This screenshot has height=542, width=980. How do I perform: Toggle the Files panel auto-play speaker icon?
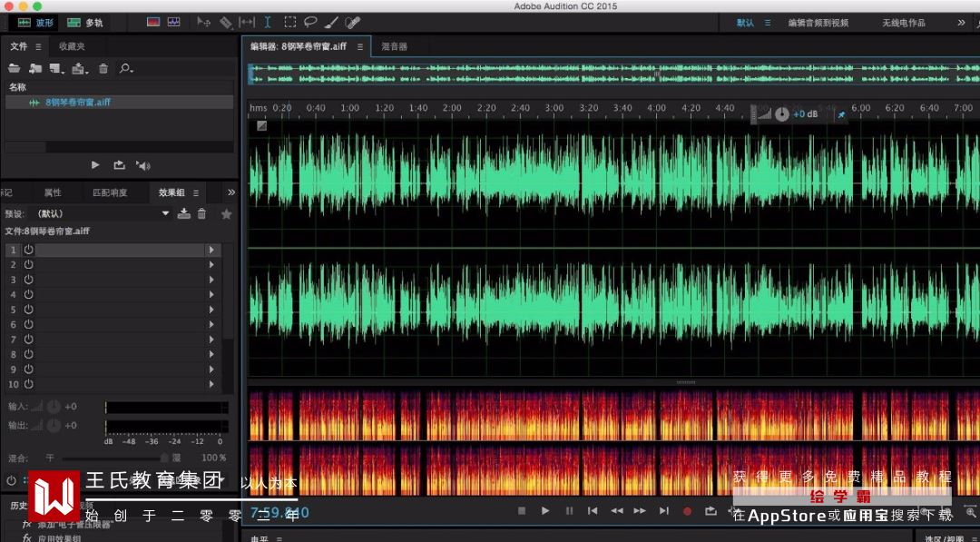(143, 165)
